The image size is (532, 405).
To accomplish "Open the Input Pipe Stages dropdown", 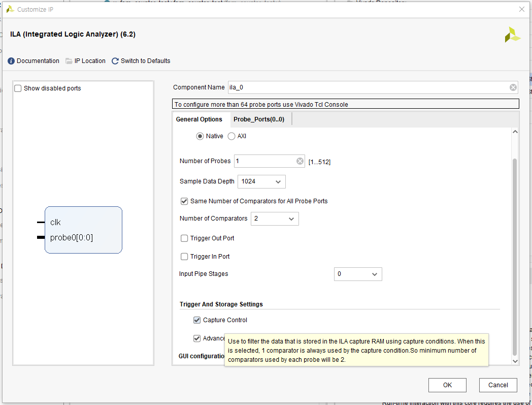I will [x=358, y=274].
